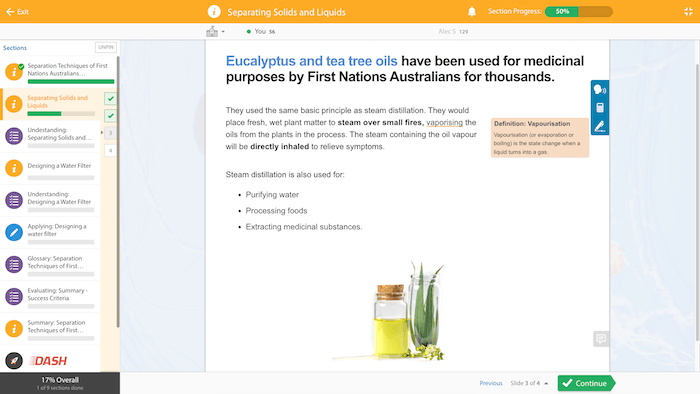Open the lesson info icon in header
The height and width of the screenshot is (394, 700).
(214, 12)
